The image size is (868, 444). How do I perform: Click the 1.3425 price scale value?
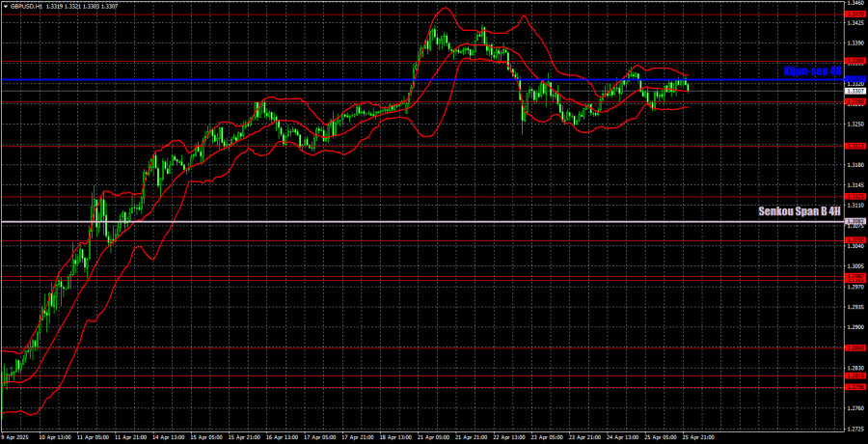855,23
